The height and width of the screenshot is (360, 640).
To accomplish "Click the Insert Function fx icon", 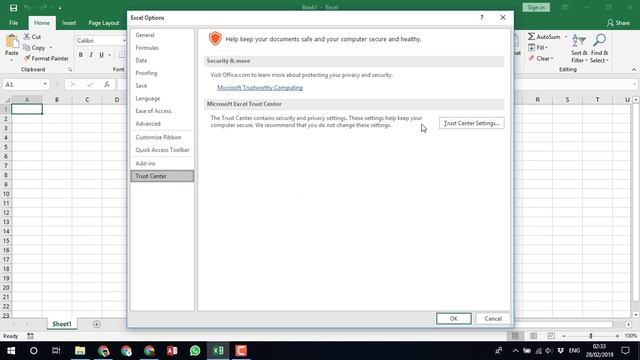I will (107, 84).
